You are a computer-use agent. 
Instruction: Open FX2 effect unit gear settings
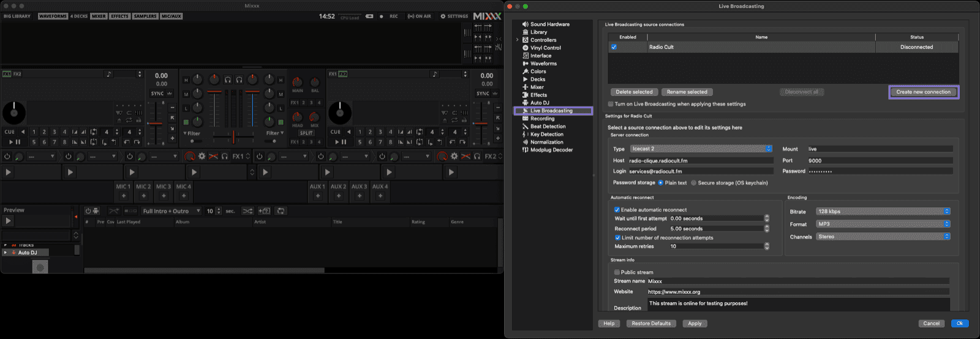[x=454, y=157]
